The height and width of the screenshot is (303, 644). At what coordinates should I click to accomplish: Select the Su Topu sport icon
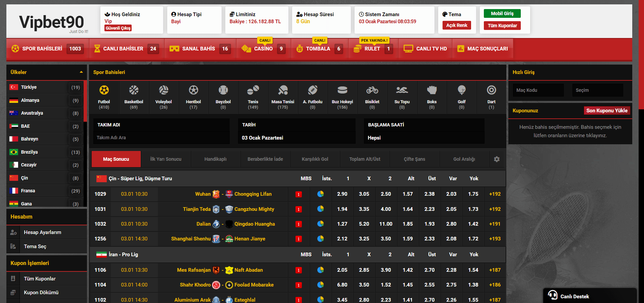coord(402,90)
